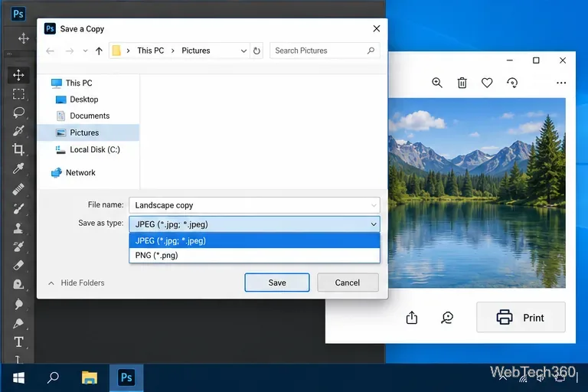Select the Eyedropper tool

coord(18,168)
